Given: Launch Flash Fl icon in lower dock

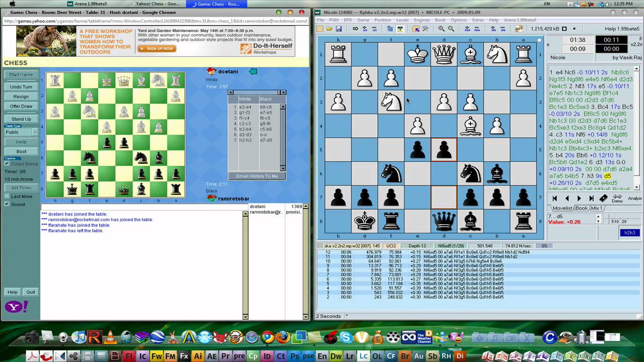Looking at the screenshot, I should click(129, 356).
